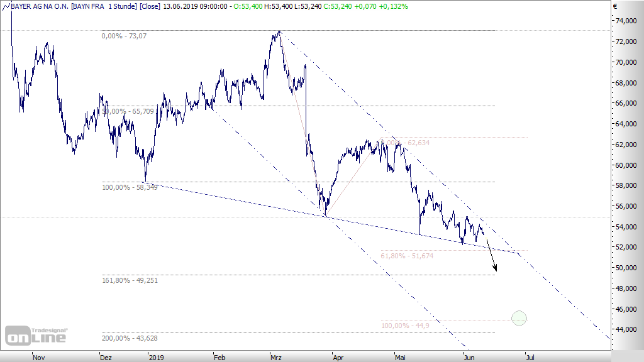
Task: Click the Feb label on time axis
Action: tap(219, 358)
